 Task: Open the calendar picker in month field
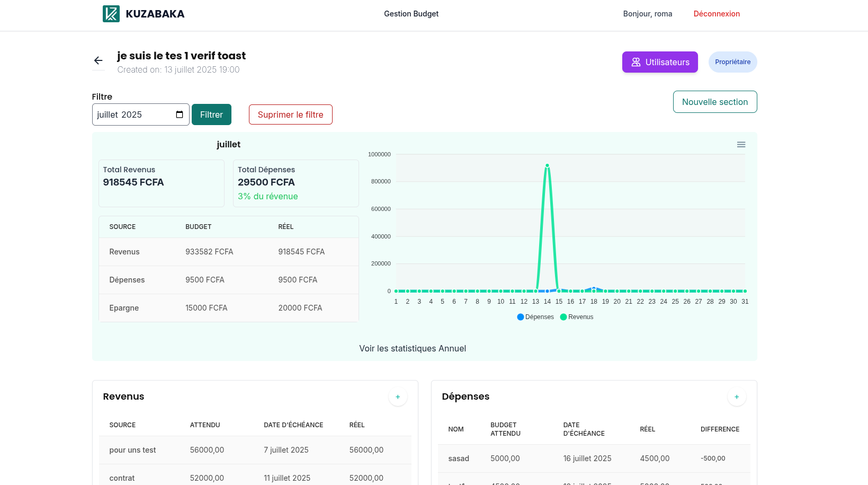(x=180, y=114)
